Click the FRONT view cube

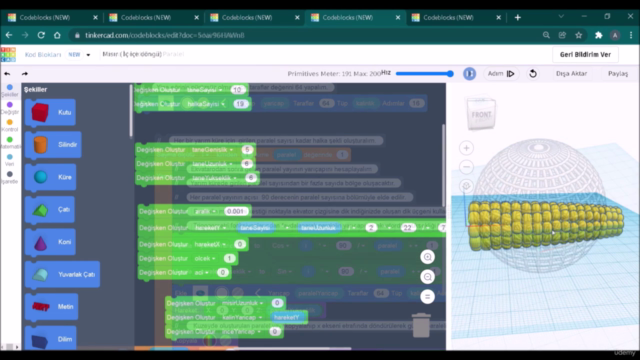point(481,114)
